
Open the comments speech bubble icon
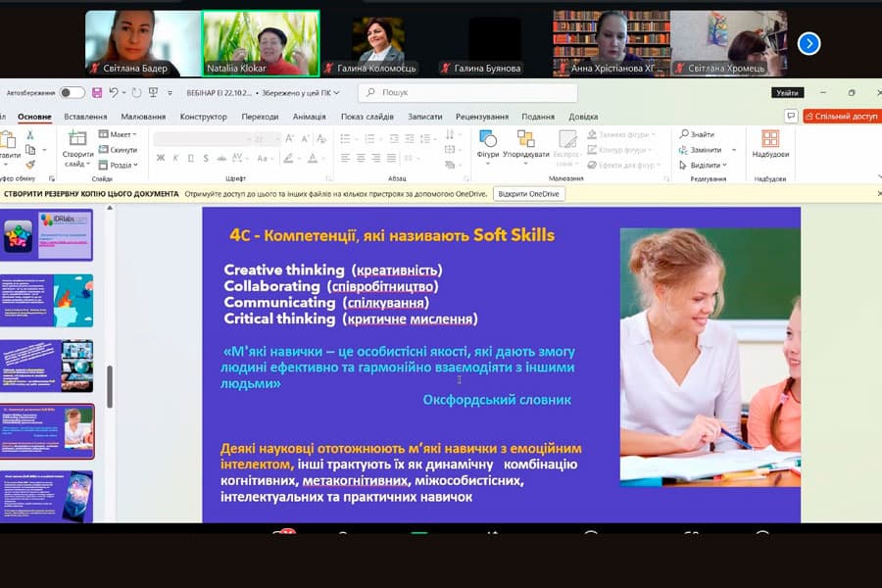[x=791, y=116]
